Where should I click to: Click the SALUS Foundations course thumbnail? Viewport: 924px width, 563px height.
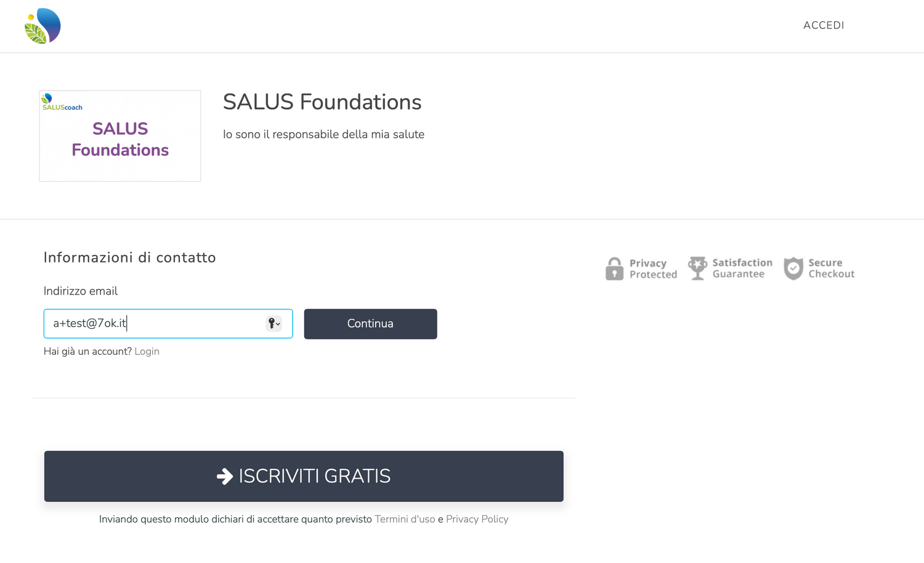120,136
